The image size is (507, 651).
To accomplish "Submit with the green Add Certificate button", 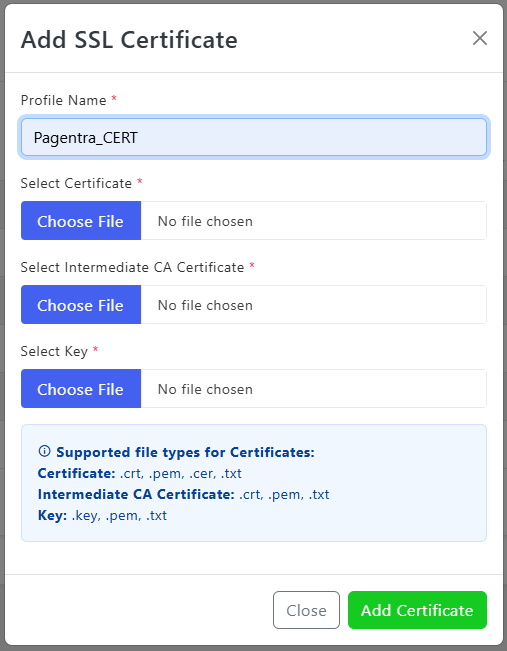I will click(x=417, y=610).
